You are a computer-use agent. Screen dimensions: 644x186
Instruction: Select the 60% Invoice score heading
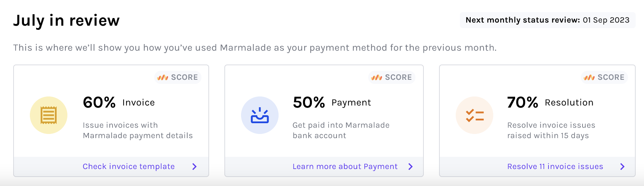119,102
